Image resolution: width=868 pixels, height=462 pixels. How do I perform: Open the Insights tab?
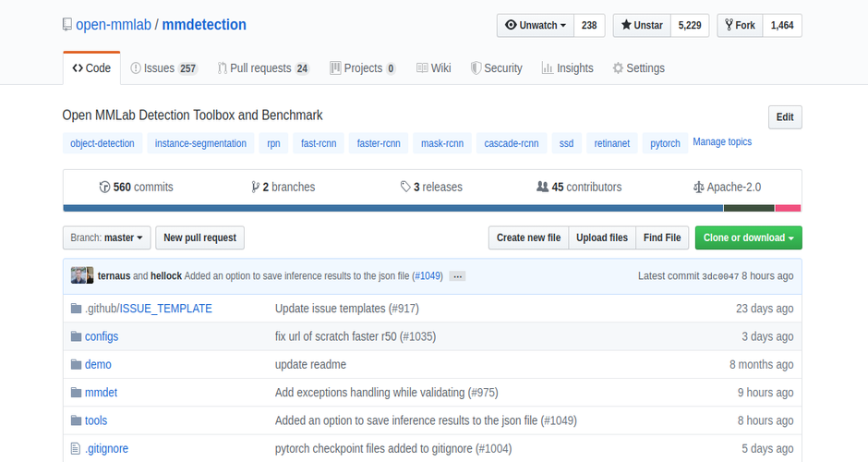coord(567,68)
